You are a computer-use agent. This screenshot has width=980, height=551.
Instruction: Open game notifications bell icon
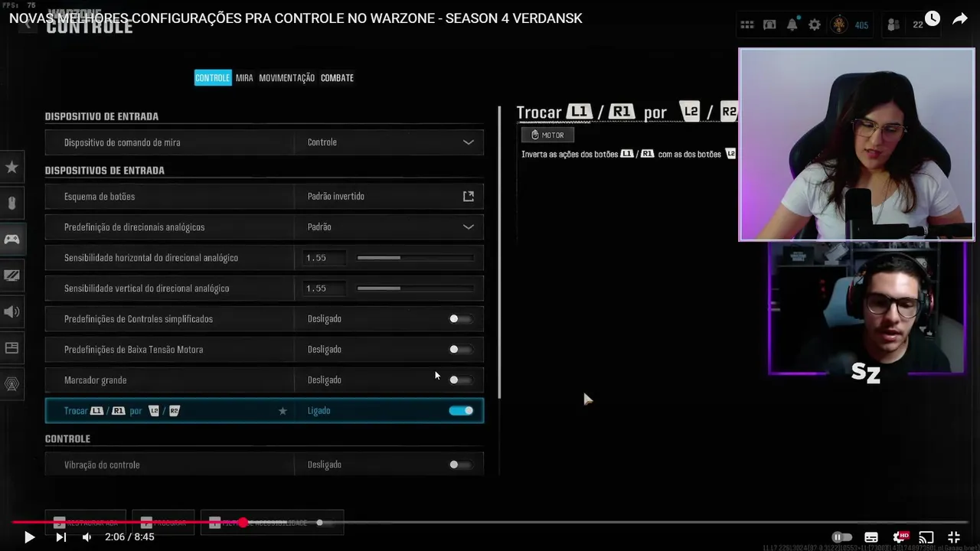coord(792,25)
